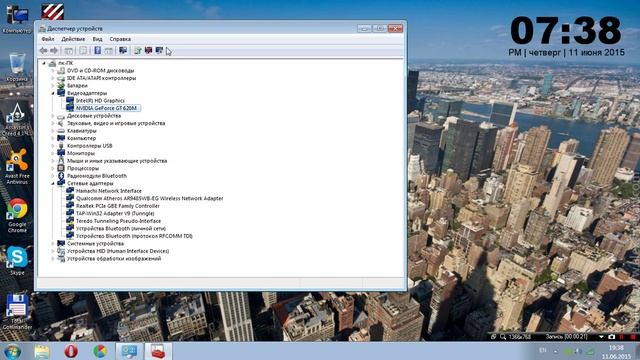This screenshot has height=360, width=640.
Task: Open the recorder bar dropdown arrow
Action: coord(601,337)
